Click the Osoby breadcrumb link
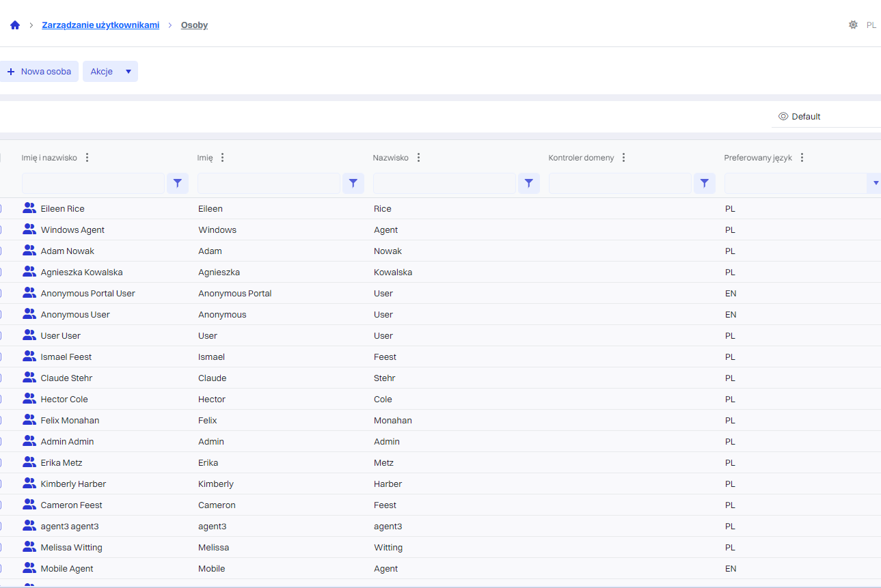This screenshot has width=881, height=588. (194, 25)
